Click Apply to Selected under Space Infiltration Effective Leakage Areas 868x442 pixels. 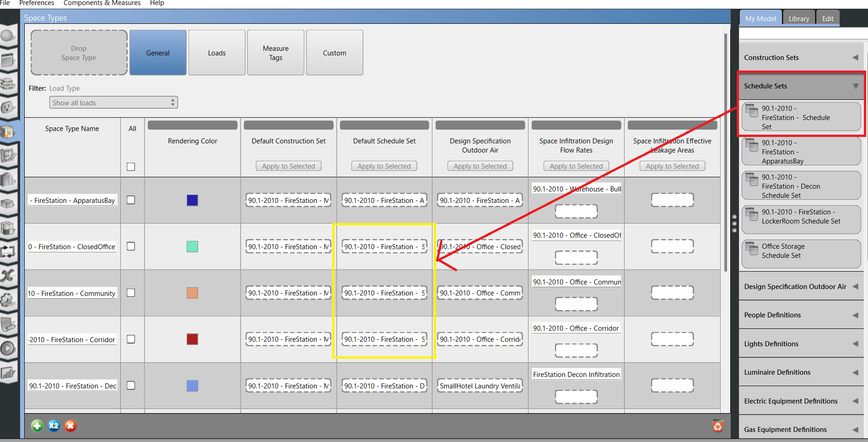pos(673,166)
